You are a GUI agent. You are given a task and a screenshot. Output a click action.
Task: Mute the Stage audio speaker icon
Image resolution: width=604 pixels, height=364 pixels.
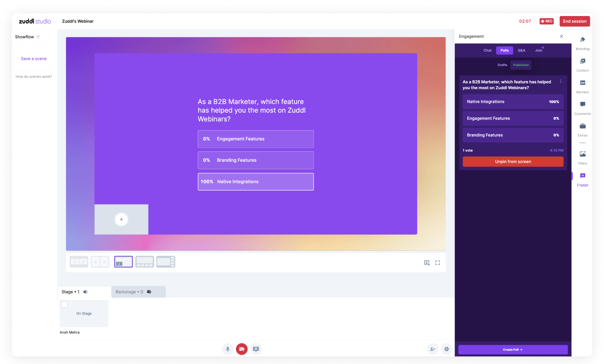click(x=85, y=292)
